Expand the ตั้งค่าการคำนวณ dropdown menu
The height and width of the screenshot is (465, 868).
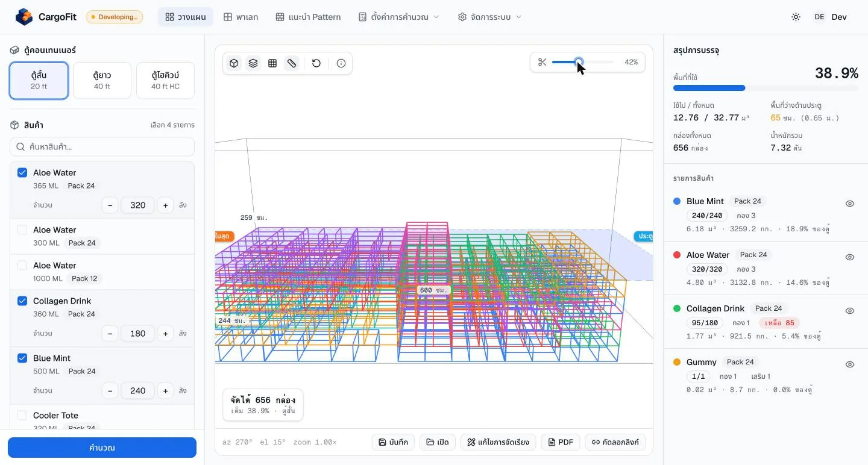[399, 17]
